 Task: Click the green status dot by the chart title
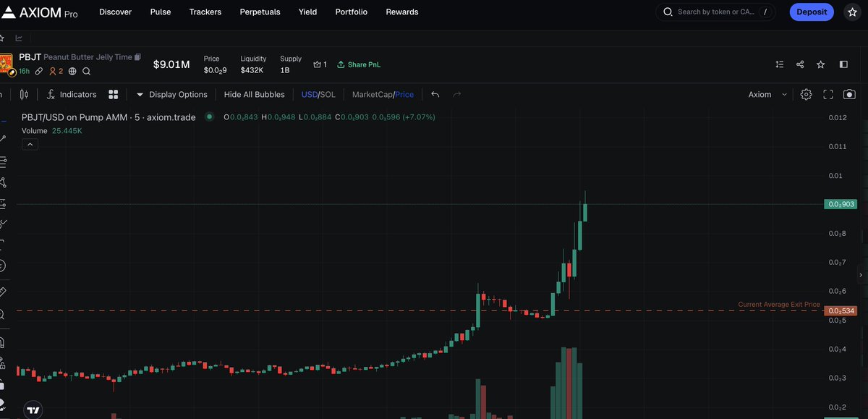(210, 117)
